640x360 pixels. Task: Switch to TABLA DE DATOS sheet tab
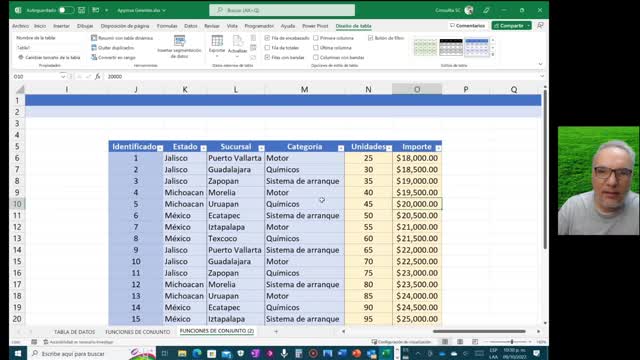pyautogui.click(x=74, y=332)
